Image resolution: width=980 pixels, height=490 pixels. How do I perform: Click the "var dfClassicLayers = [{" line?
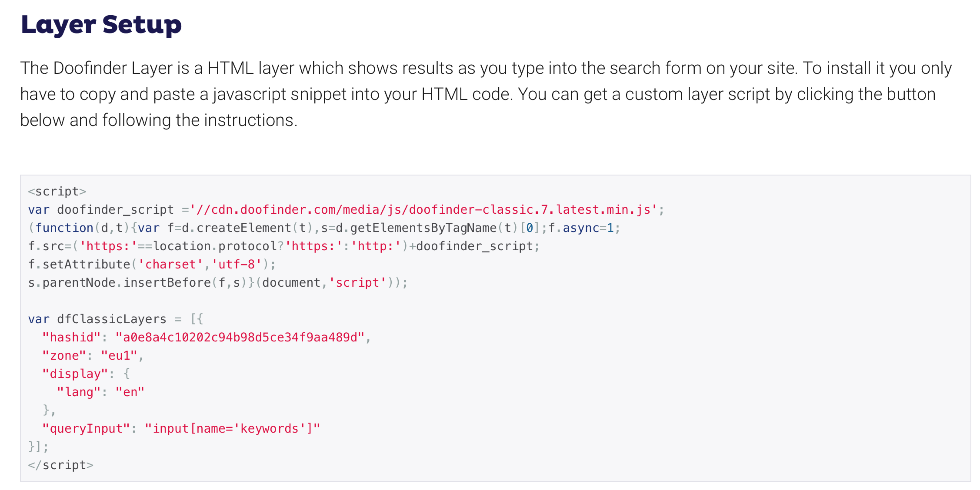tap(115, 319)
